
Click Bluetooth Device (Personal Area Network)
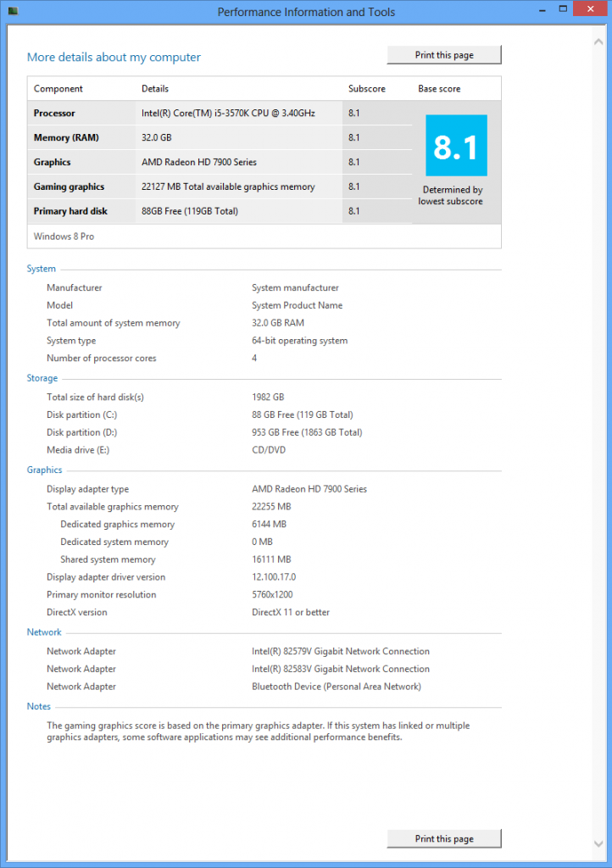[x=337, y=687]
